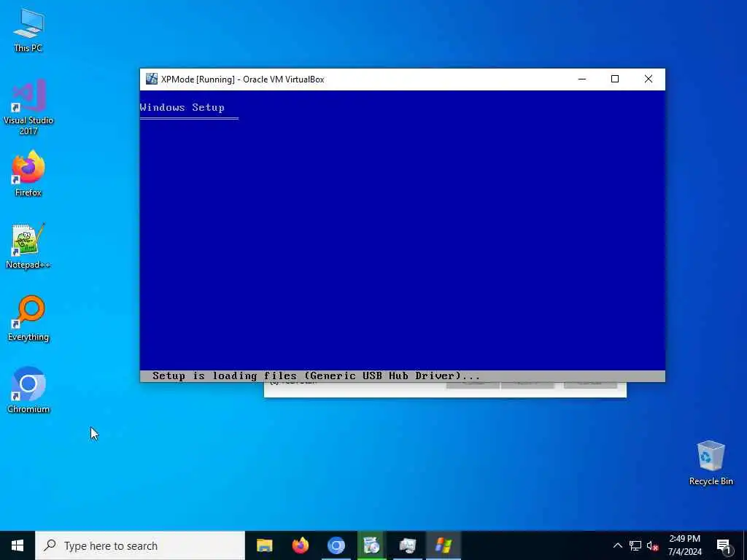Switch to Firefox in the taskbar
This screenshot has height=560, width=747.
(x=300, y=545)
